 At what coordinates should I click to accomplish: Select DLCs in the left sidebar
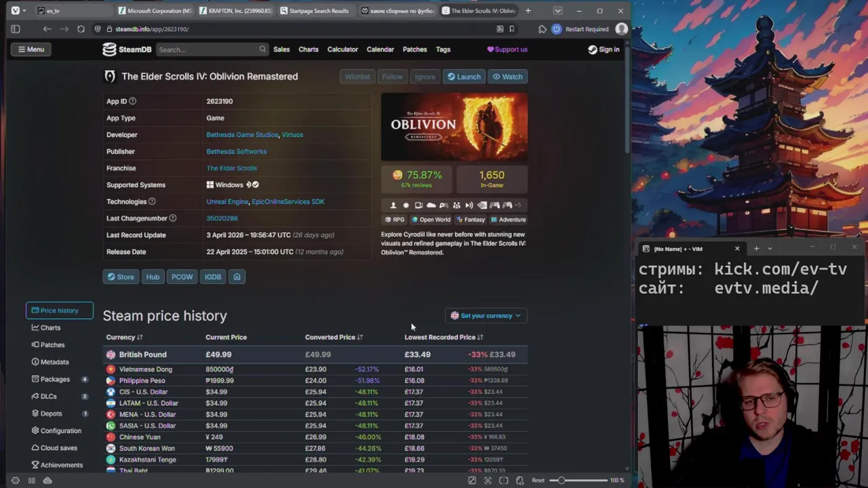pyautogui.click(x=59, y=396)
